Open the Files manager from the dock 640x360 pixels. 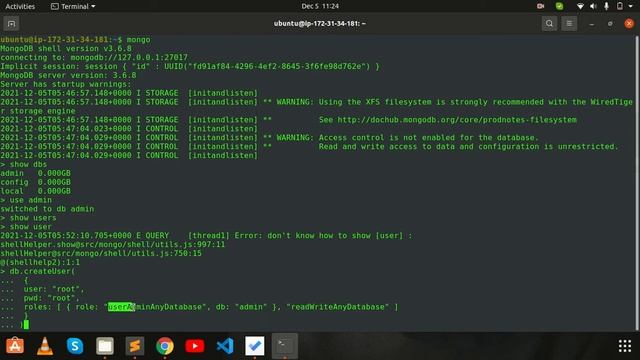(x=105, y=346)
